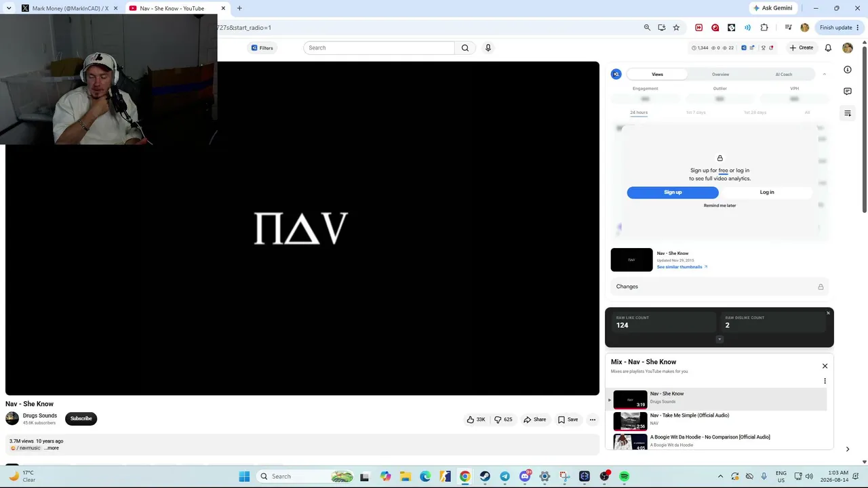Open YouTube notifications bell
This screenshot has width=868, height=488.
[x=828, y=48]
